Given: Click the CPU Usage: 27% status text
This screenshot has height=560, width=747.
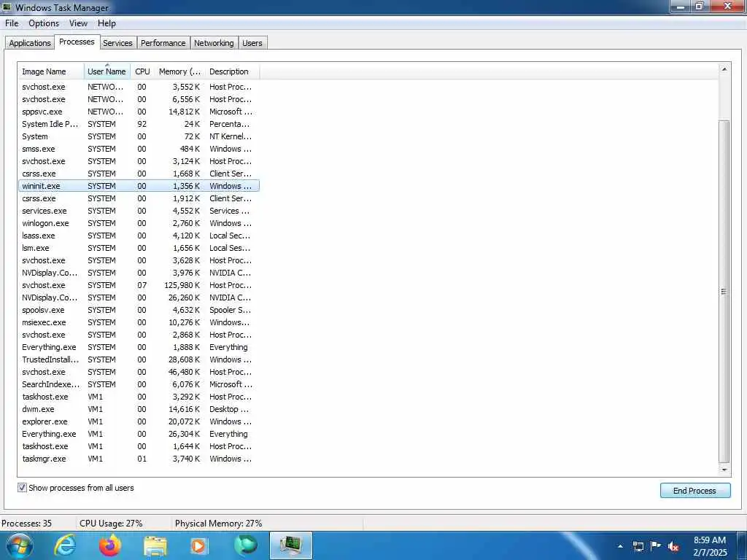Looking at the screenshot, I should point(111,524).
